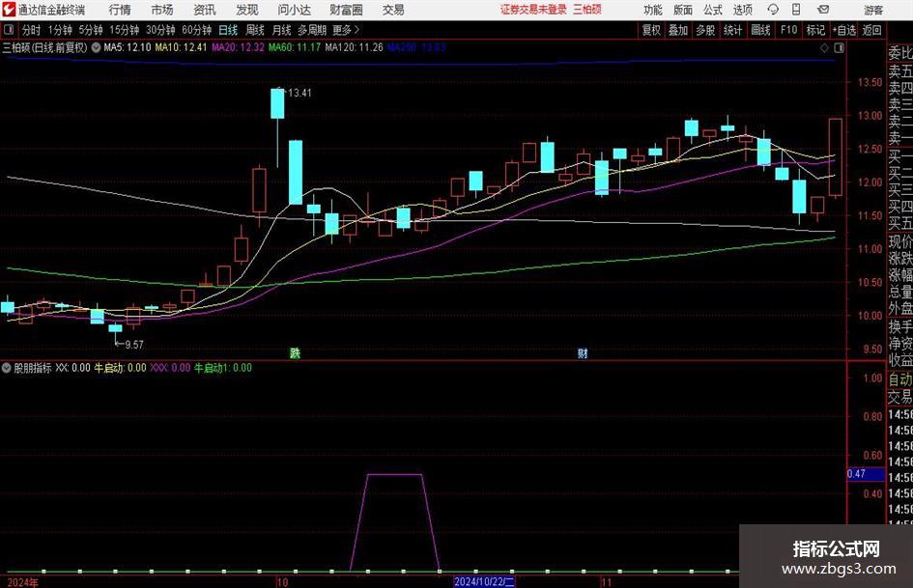
Task: Switch to 1分钟 period tab
Action: pos(60,30)
